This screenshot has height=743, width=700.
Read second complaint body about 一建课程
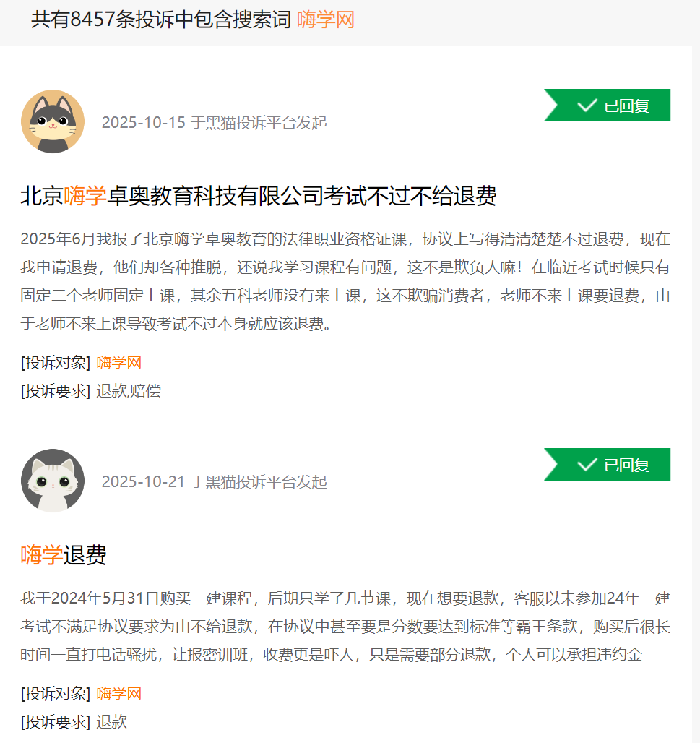point(345,627)
